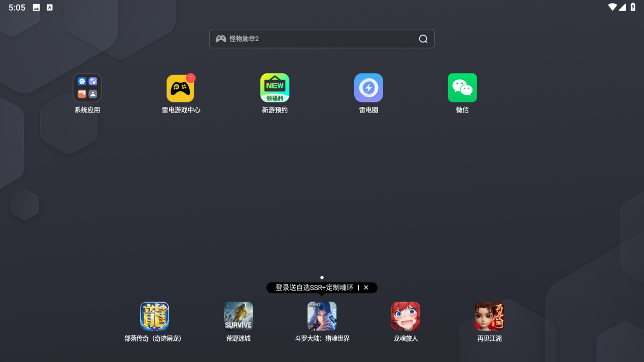Launch the 再见江湖 game icon
This screenshot has width=644, height=362.
coord(489,316)
